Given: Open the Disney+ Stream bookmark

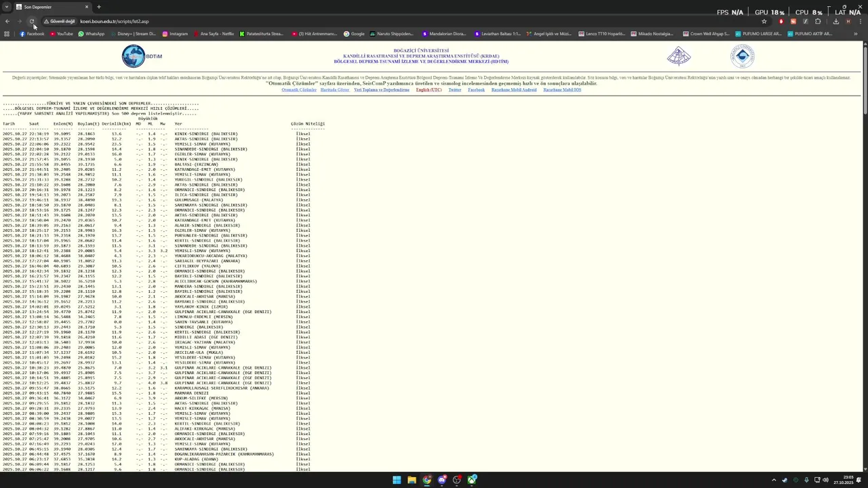Looking at the screenshot, I should (x=133, y=34).
